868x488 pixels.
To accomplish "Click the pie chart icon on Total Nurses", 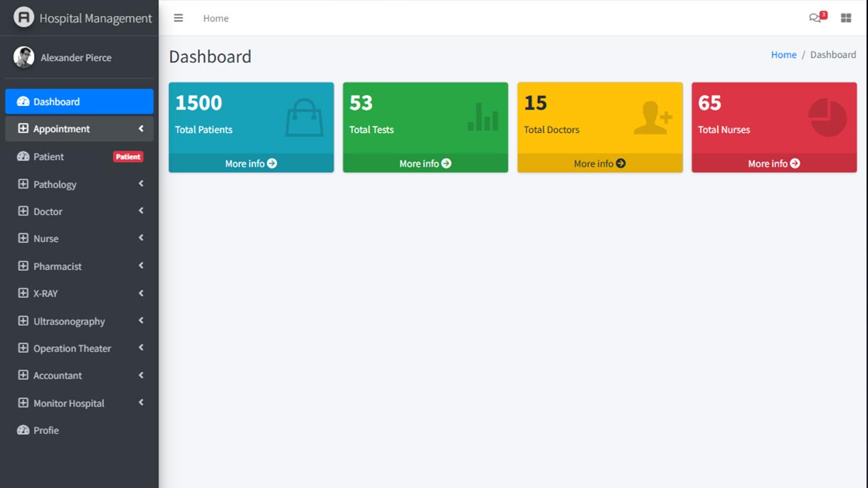I will coord(827,117).
